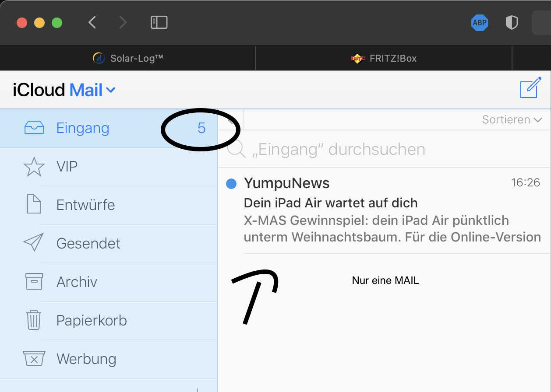Open the Adblock Plus extension
The width and height of the screenshot is (551, 392).
480,23
